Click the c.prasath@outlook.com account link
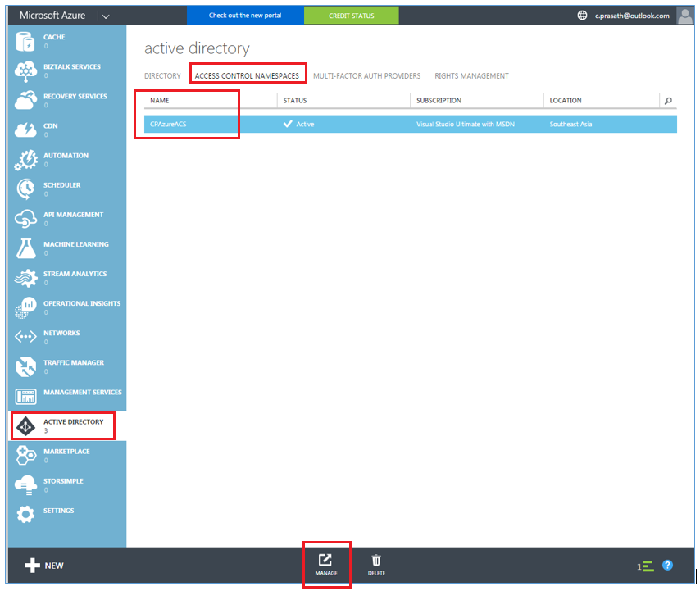This screenshot has height=591, width=700. 632,16
